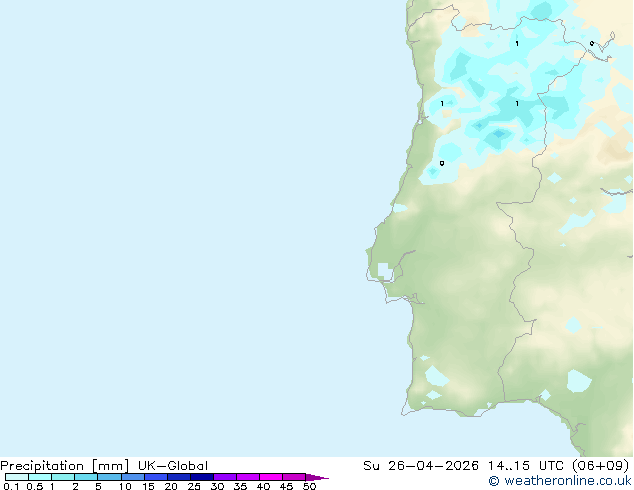The image size is (634, 490).
Task: Click the 0.1–0.5 mm legend color swatch
Action: point(17,477)
